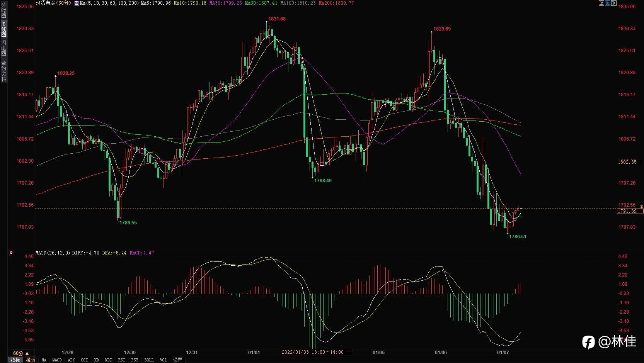This screenshot has width=644, height=363.
Task: Select the RSI indicator
Action: 121,360
